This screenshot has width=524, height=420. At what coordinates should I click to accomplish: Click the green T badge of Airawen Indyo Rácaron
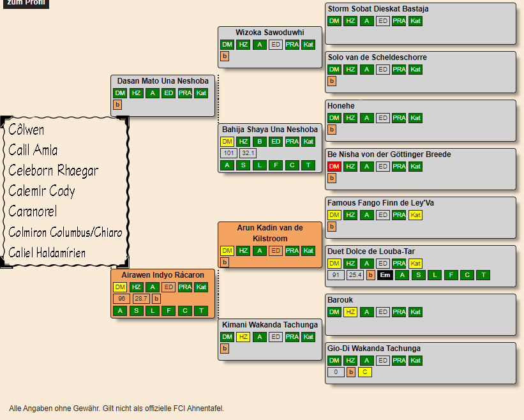point(201,311)
